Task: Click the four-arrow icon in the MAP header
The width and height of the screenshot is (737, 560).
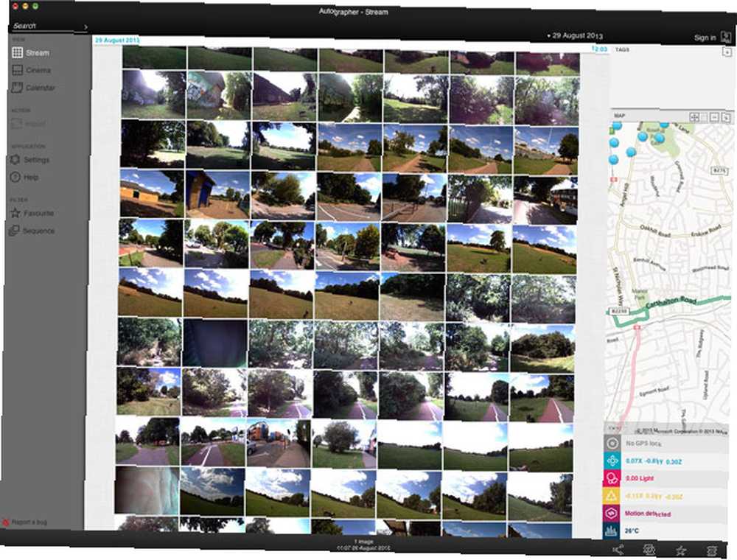Action: [x=695, y=117]
